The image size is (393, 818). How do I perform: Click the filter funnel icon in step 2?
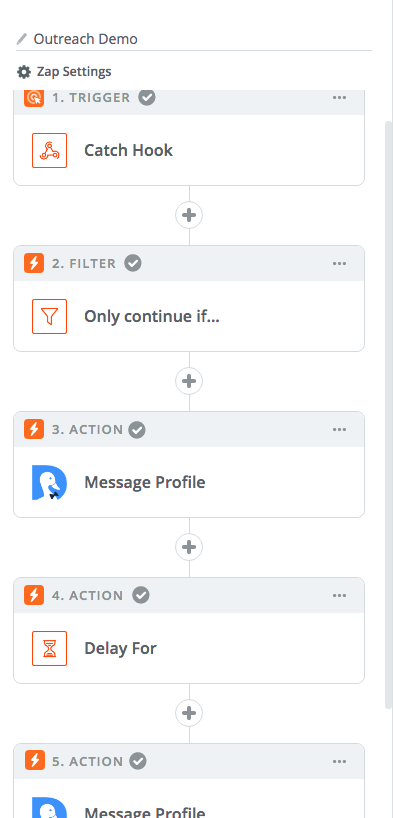50,316
